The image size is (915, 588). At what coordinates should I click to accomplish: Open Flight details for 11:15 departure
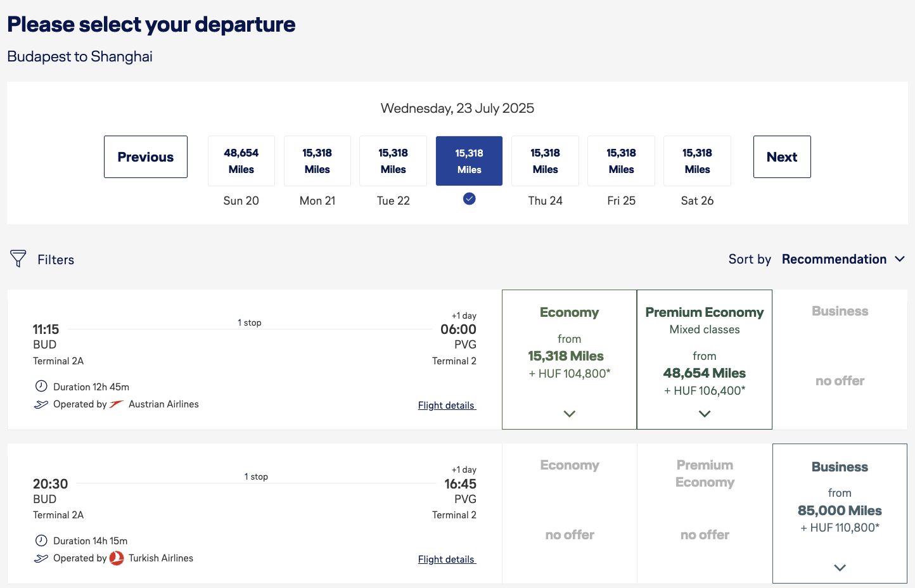coord(447,406)
